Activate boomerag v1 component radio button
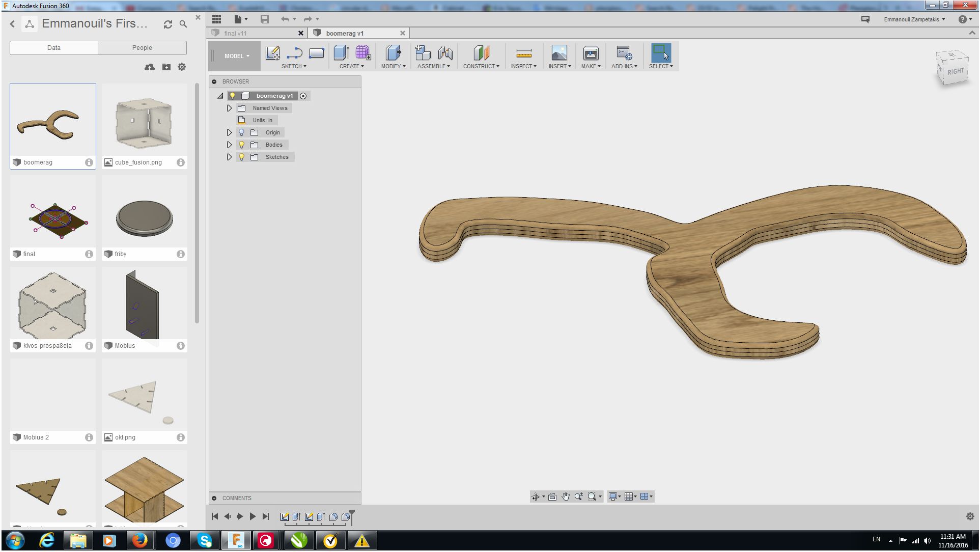The image size is (980, 552). pos(303,96)
